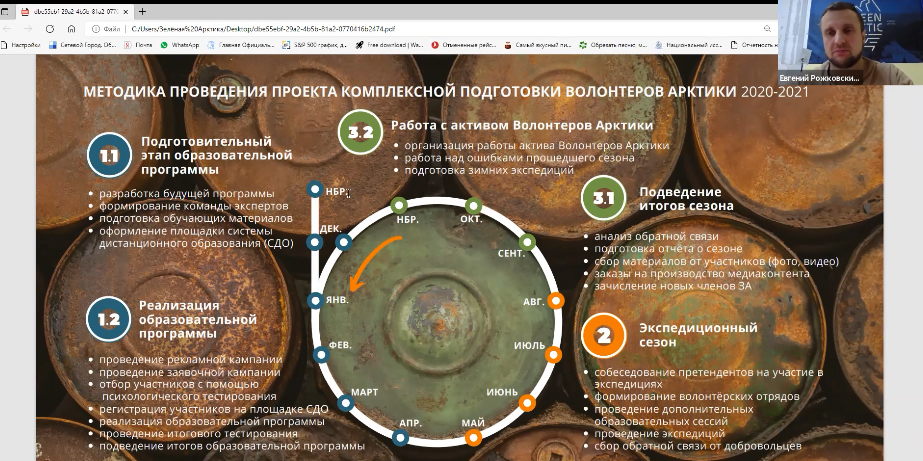The height and width of the screenshot is (461, 923).
Task: Click bullet 'зачисление новых членов ЗА'
Action: click(x=673, y=286)
